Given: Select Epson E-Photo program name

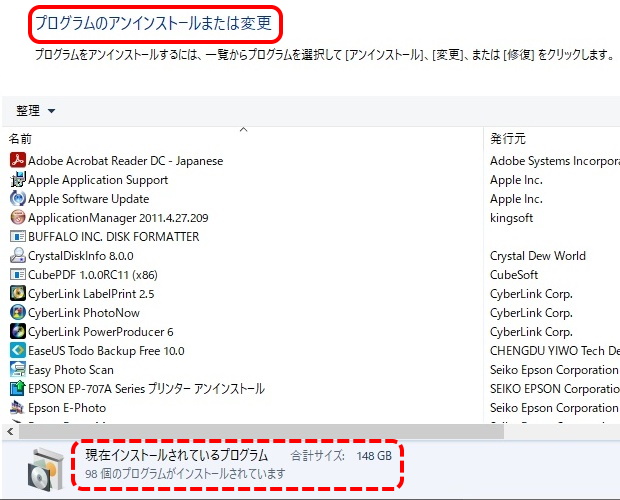Looking at the screenshot, I should pos(67,408).
